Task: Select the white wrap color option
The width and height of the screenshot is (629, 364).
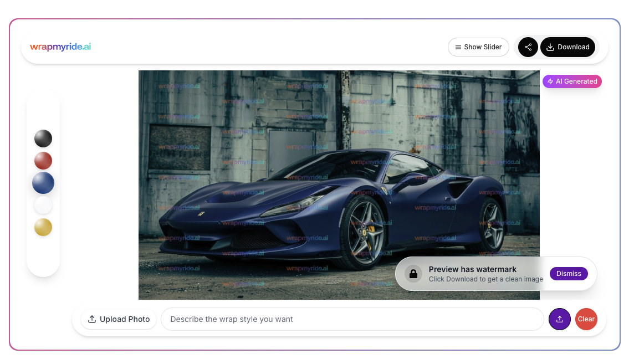Action: 43,205
